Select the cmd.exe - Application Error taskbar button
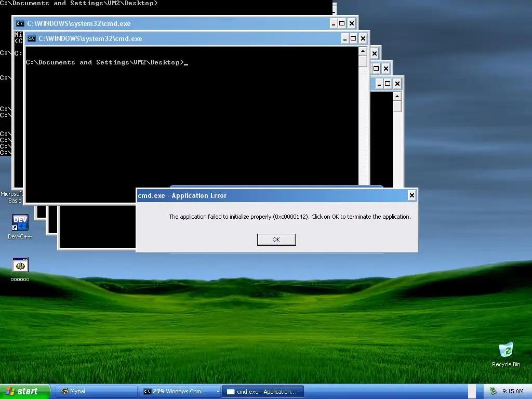Screen dimensions: 532x399 pos(262,392)
